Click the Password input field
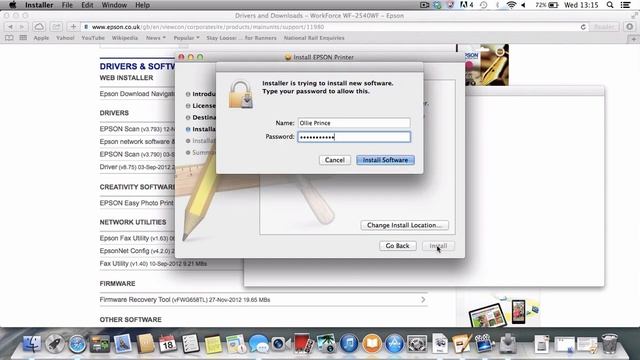Screen dimensions: 640x360 354,137
